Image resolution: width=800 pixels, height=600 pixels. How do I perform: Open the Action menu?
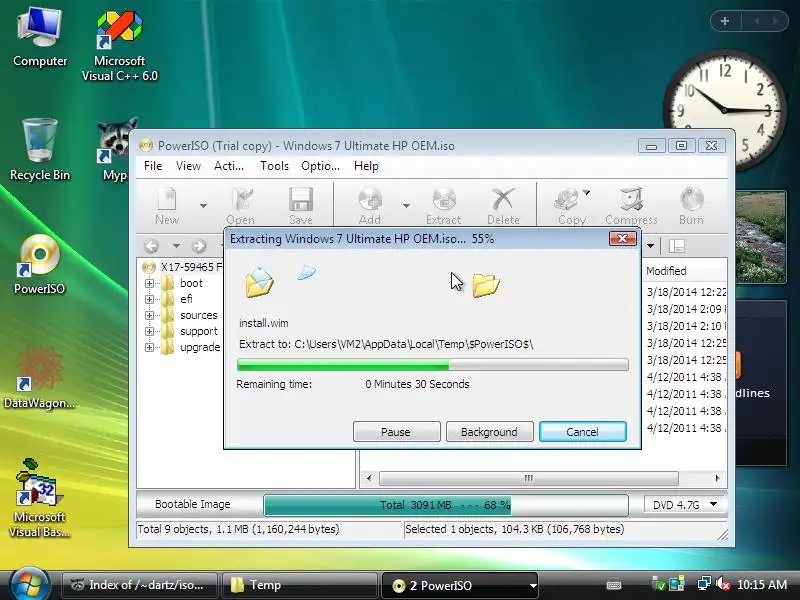pos(229,166)
